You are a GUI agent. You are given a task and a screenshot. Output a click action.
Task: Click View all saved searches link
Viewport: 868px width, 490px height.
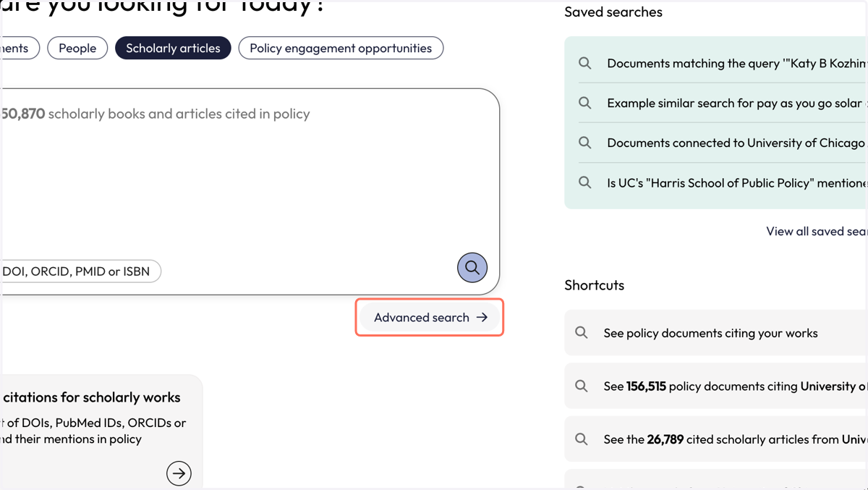pos(817,231)
